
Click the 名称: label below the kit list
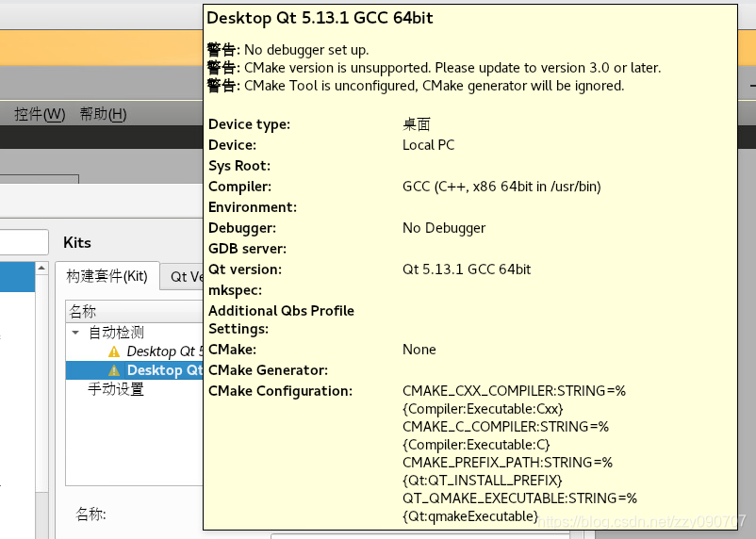click(x=90, y=514)
